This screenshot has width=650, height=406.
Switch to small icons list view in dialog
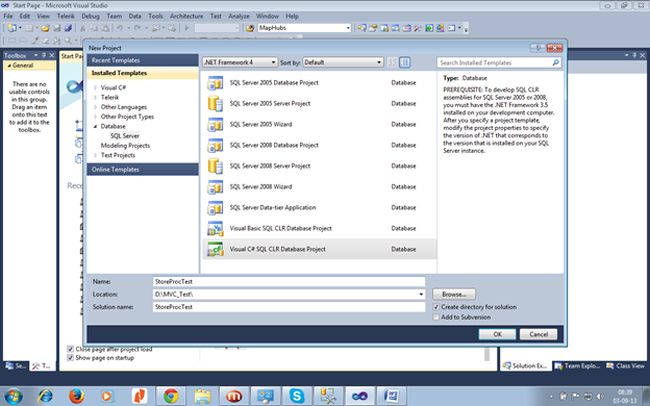coord(391,62)
